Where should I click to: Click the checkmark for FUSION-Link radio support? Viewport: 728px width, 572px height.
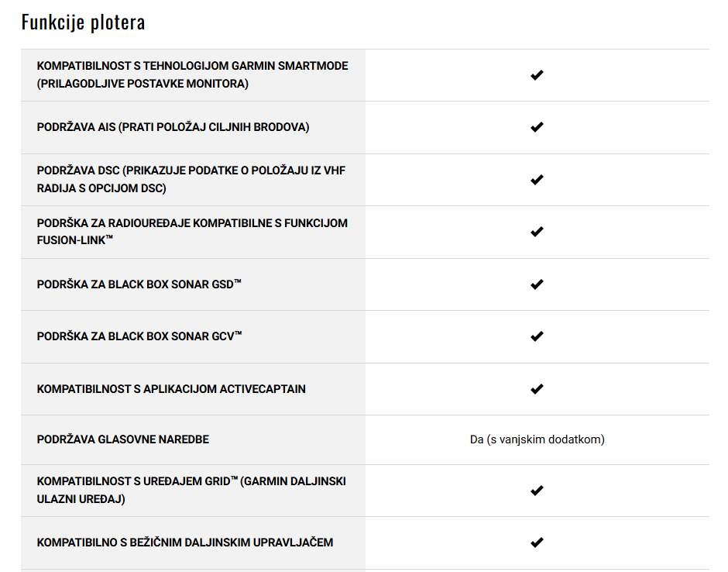click(x=537, y=232)
